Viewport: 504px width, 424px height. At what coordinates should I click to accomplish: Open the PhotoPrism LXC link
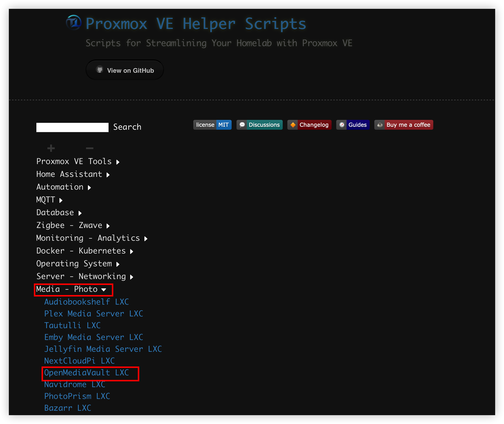click(x=77, y=396)
